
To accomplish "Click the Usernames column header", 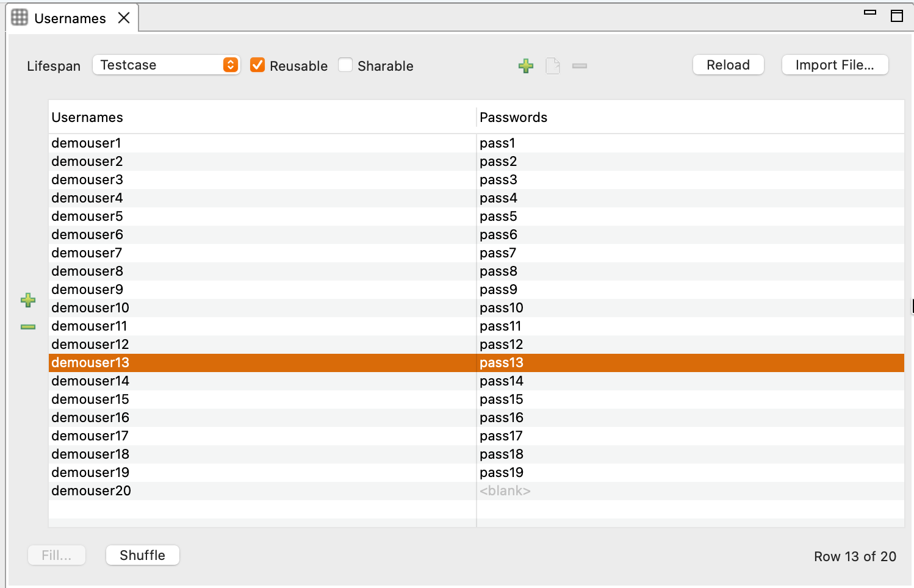I will (x=262, y=117).
